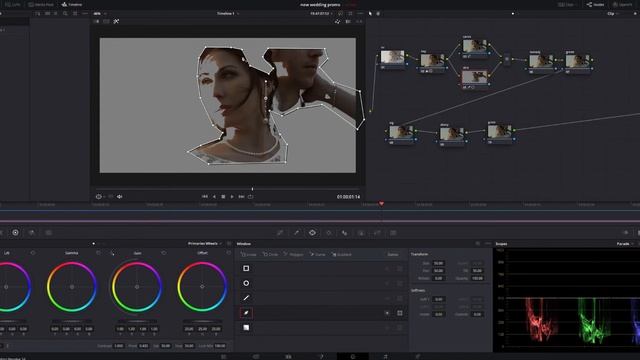Viewport: 640px width, 360px height.
Task: Click the Offset color wheel center
Action: pos(202,287)
